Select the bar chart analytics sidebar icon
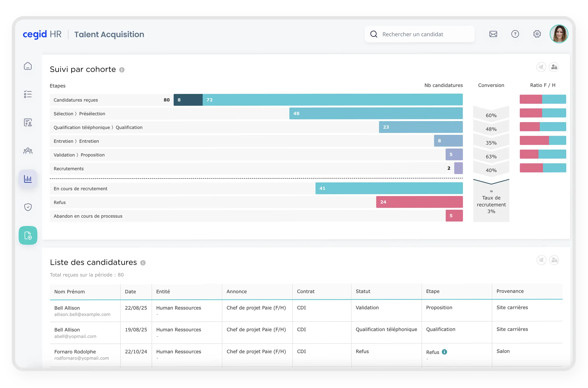Screen dimensions: 588x388 click(x=28, y=179)
